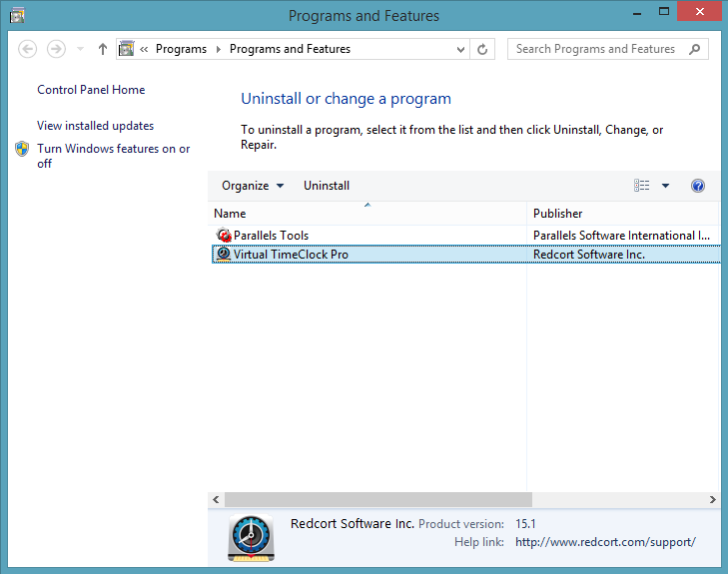Select the Virtual TimeClock Pro entry
Screen dimensions: 728x574
[x=465, y=255]
